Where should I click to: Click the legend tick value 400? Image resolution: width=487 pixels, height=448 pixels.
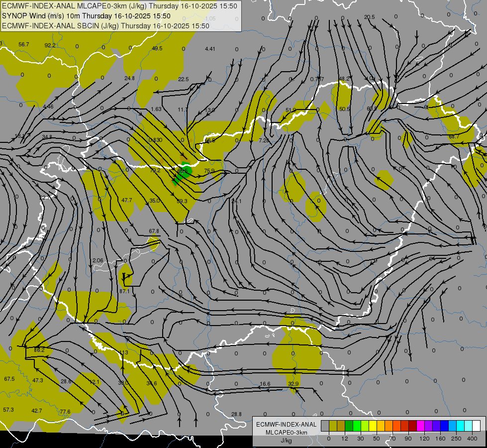pos(472,439)
